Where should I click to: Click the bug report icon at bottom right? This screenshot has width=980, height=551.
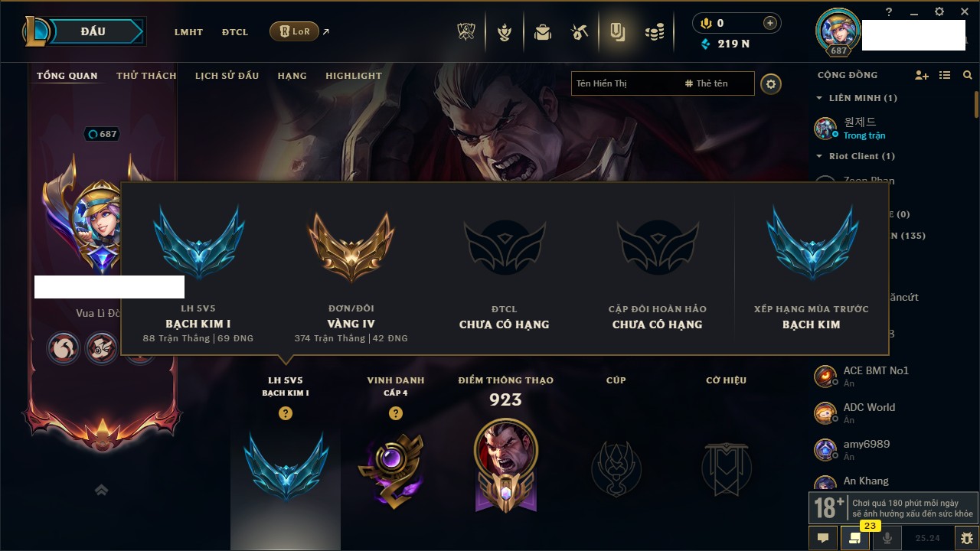(966, 538)
